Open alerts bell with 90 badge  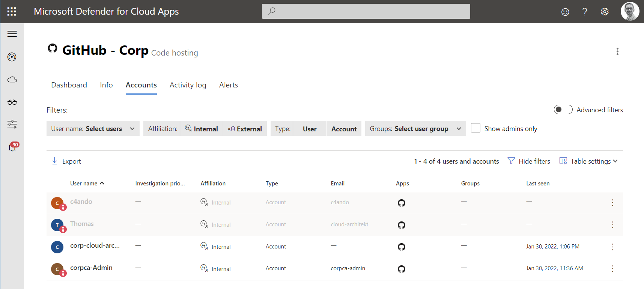click(13, 147)
